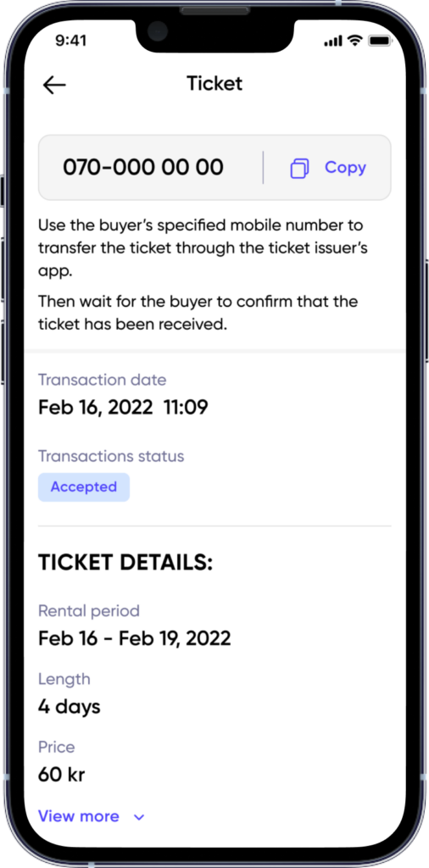
Task: Tap the back arrow icon
Action: 54,85
